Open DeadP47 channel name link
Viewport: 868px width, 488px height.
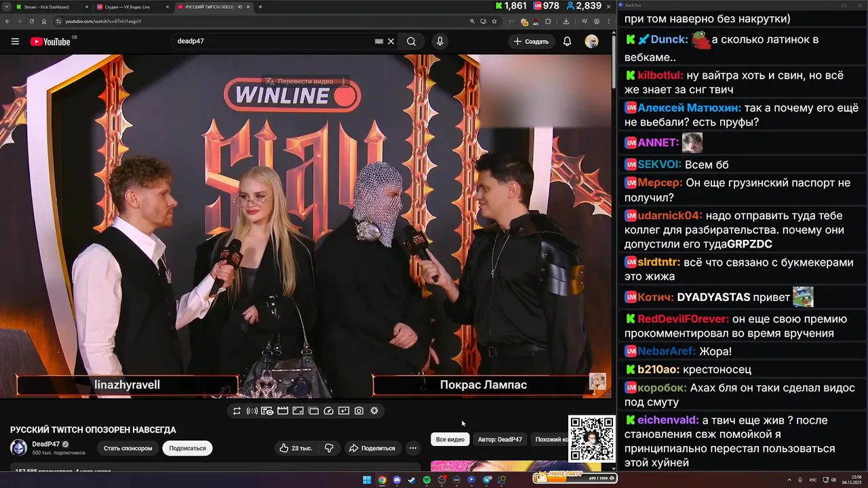click(x=45, y=444)
